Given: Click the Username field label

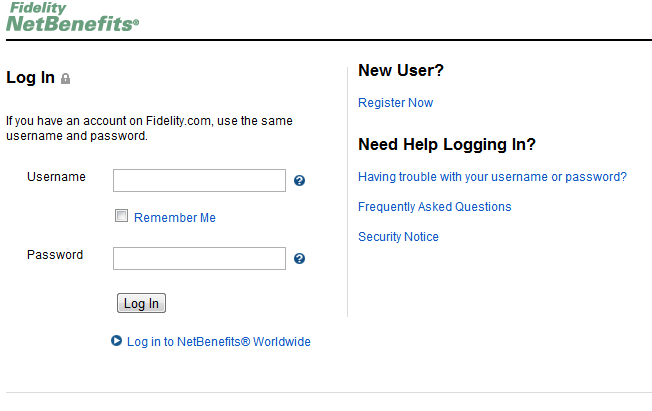Looking at the screenshot, I should point(56,177).
